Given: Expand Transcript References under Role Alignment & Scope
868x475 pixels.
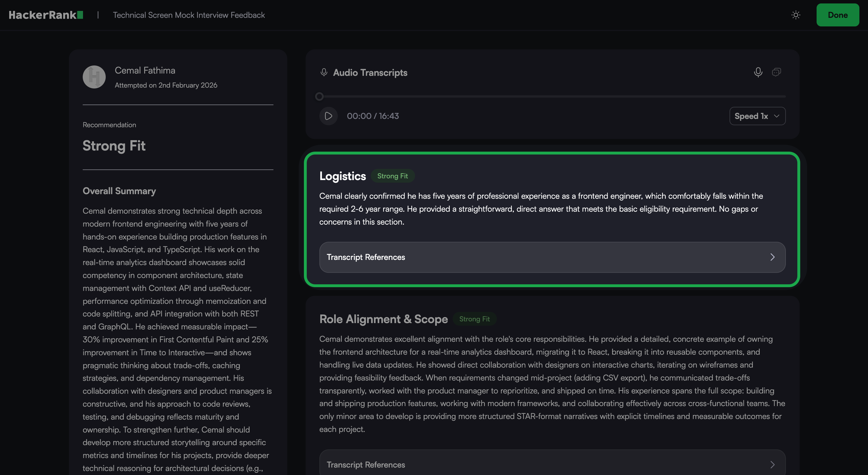Looking at the screenshot, I should pos(366,465).
